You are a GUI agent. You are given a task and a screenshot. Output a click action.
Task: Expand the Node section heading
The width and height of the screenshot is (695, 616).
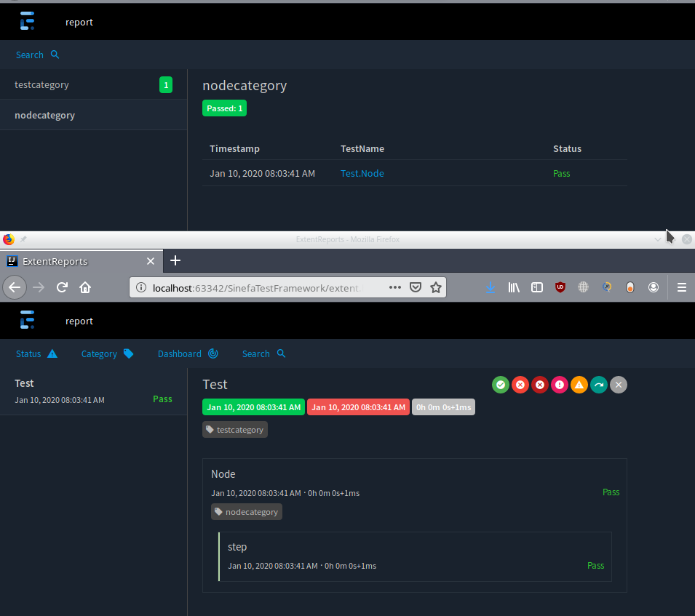pyautogui.click(x=223, y=474)
